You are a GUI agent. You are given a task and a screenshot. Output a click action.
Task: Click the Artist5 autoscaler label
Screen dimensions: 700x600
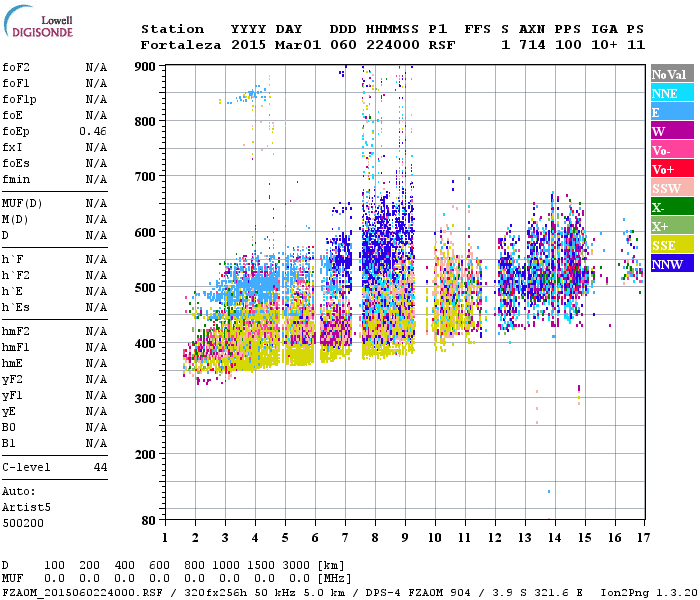pyautogui.click(x=26, y=508)
